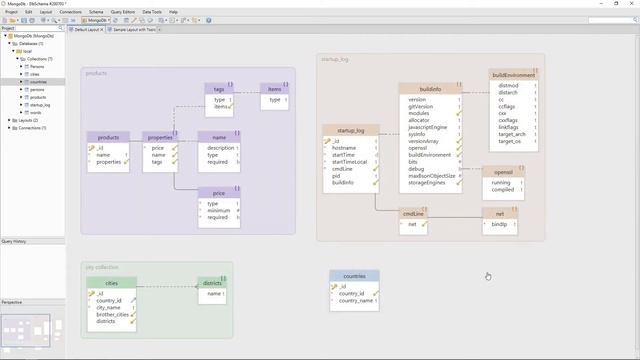Click 'bindIp' field in net table
The width and height of the screenshot is (640, 360).
pos(499,224)
